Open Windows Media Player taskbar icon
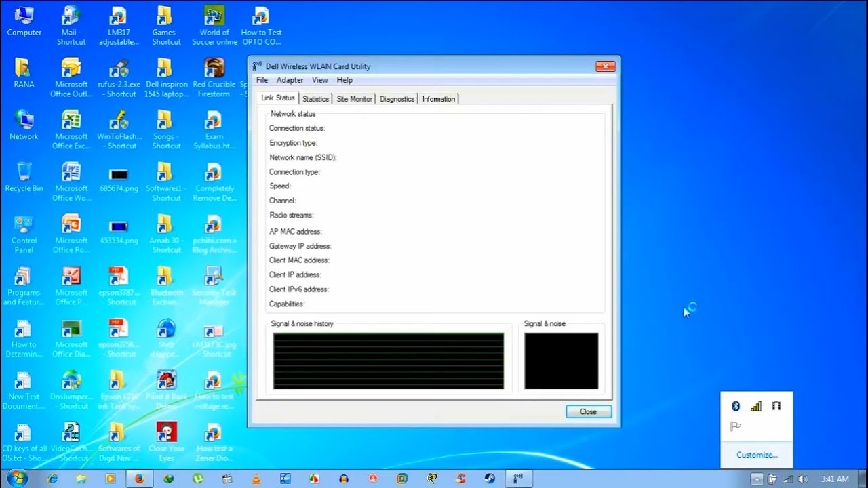The image size is (868, 488). [x=111, y=479]
